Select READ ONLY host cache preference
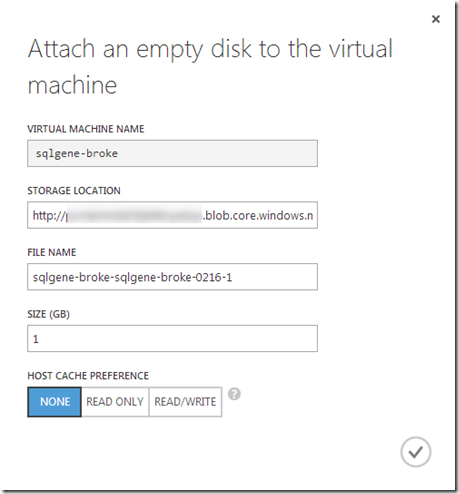Screen dimensions: 459x494 [x=115, y=402]
